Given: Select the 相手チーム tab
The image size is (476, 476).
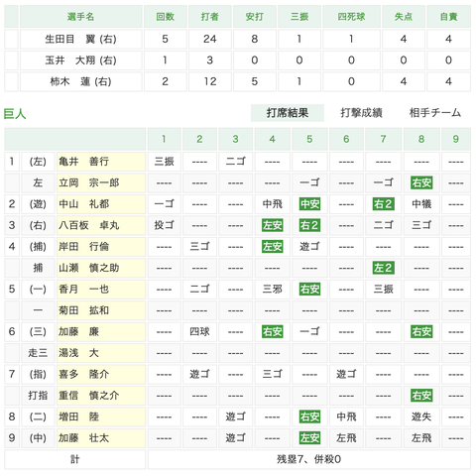Looking at the screenshot, I should pyautogui.click(x=435, y=113).
